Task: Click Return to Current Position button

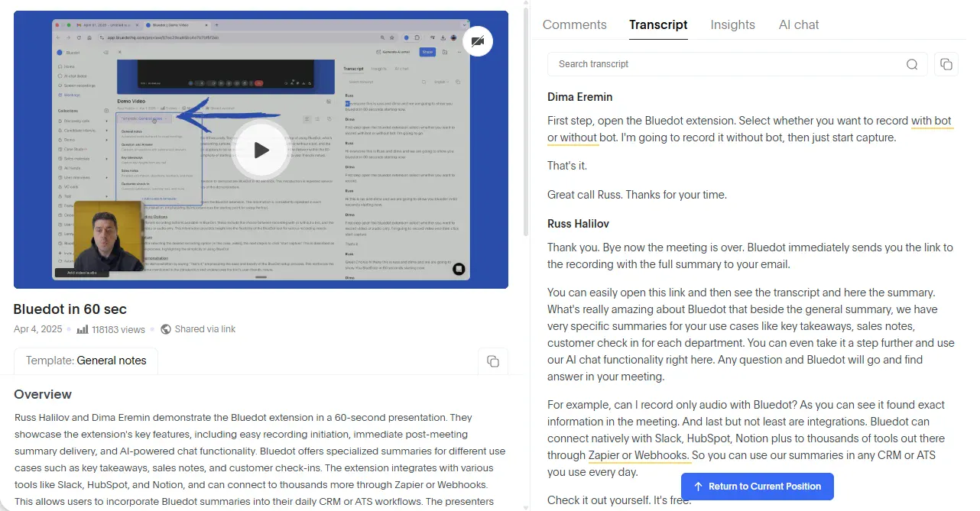Action: pos(757,487)
